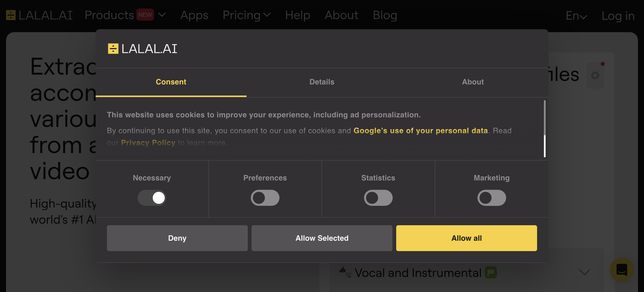Expand the Vocal and Instrumental chevron
Screen dimensions: 644x292
(584, 272)
